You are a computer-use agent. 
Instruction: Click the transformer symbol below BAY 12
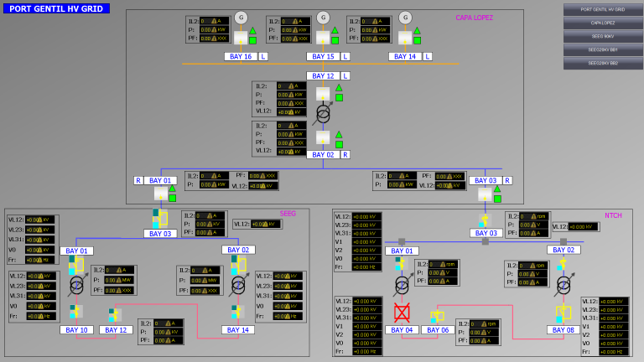(x=323, y=113)
